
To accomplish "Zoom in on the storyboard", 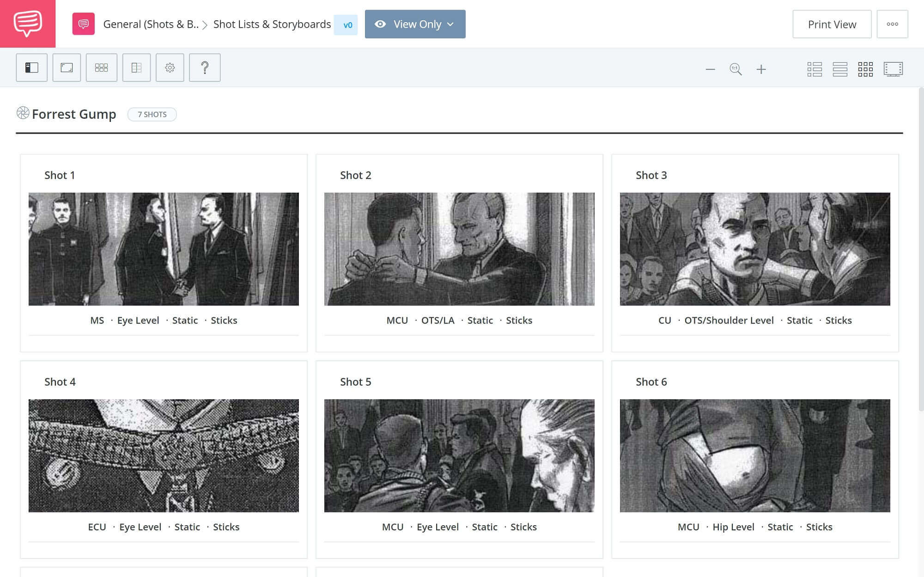I will [x=761, y=69].
